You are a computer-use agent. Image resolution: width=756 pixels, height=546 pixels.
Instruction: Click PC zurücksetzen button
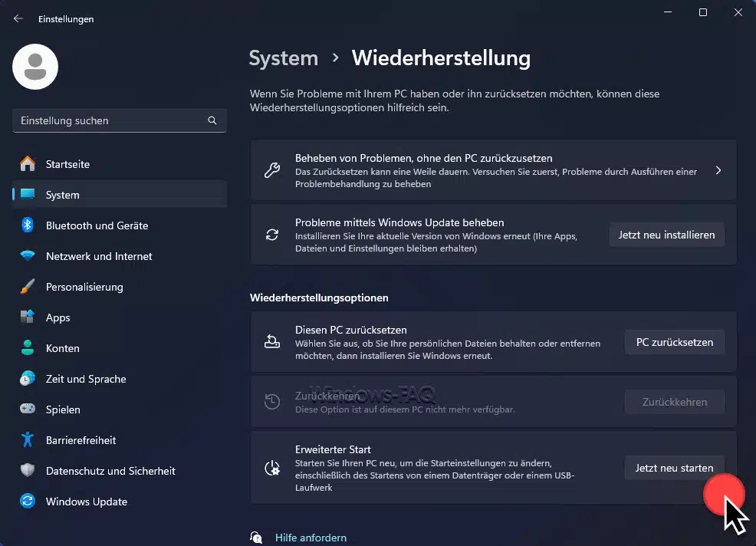(675, 342)
